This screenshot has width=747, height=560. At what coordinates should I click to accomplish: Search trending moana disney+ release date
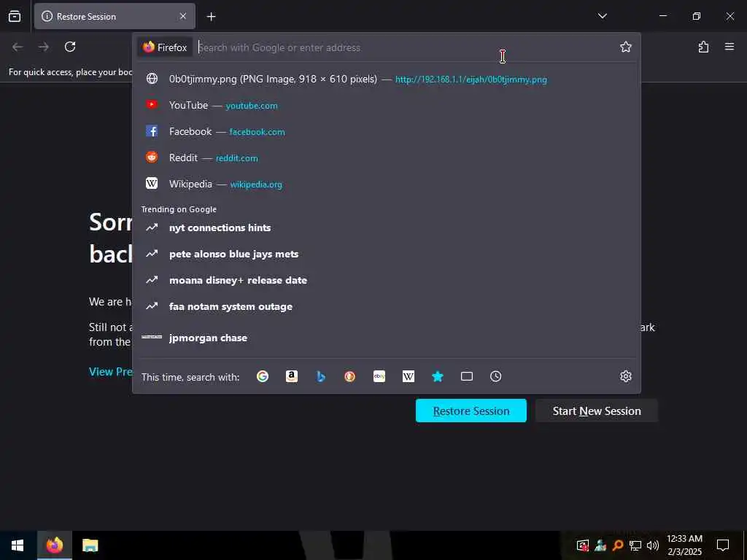point(387,280)
